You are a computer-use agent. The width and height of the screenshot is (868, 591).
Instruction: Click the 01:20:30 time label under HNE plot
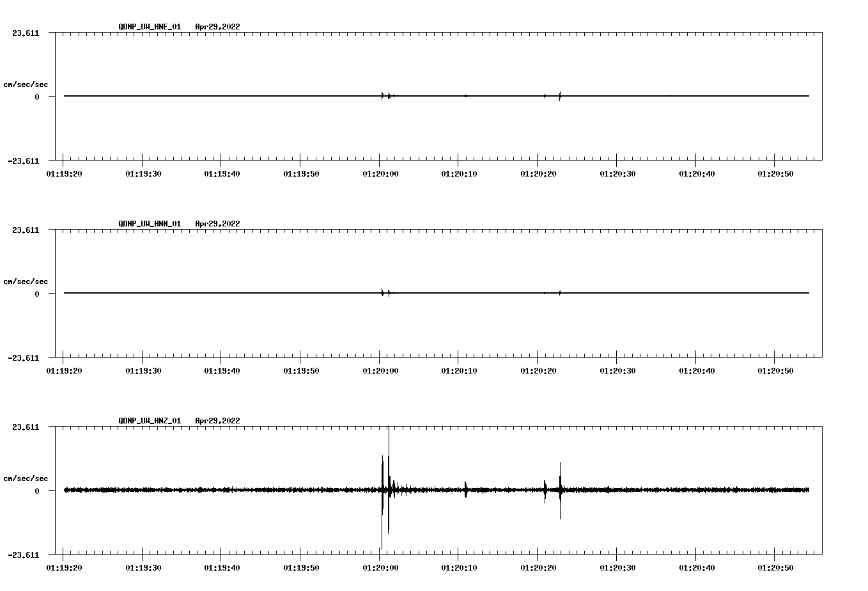coord(617,173)
